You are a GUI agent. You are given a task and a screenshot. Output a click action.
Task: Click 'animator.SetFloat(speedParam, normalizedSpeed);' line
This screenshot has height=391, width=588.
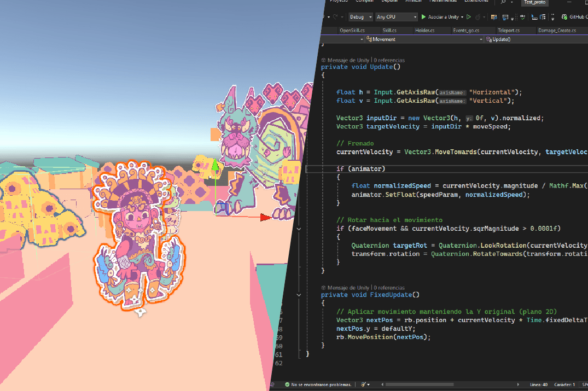click(x=441, y=195)
